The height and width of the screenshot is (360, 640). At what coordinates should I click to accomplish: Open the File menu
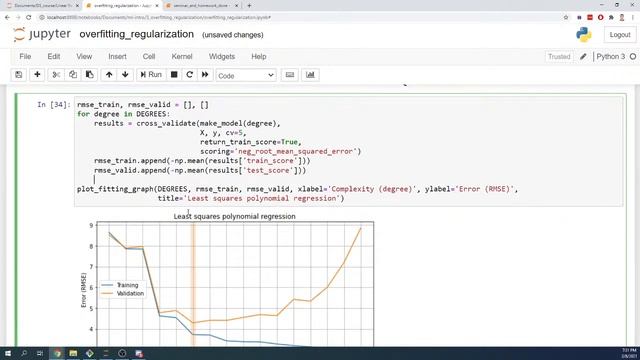(x=25, y=56)
